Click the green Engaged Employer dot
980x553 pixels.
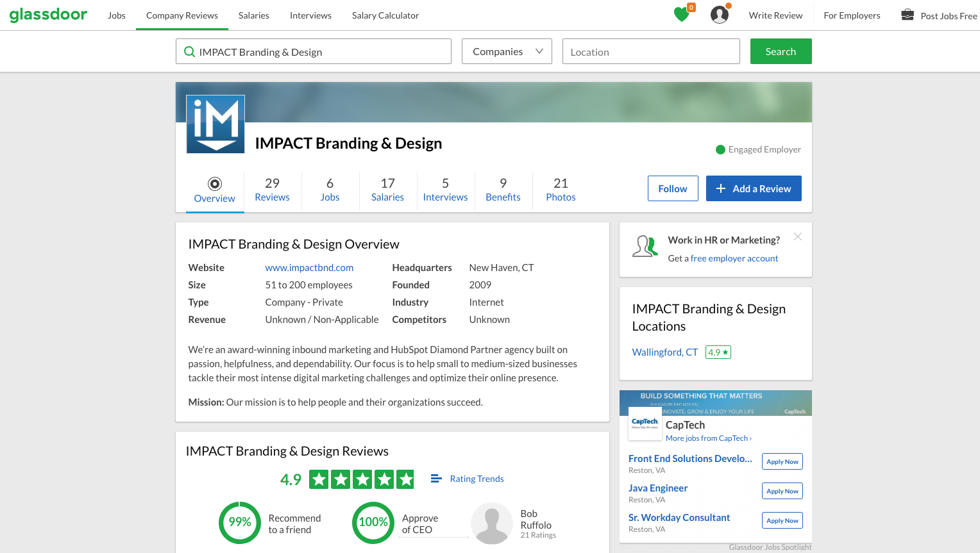(720, 149)
